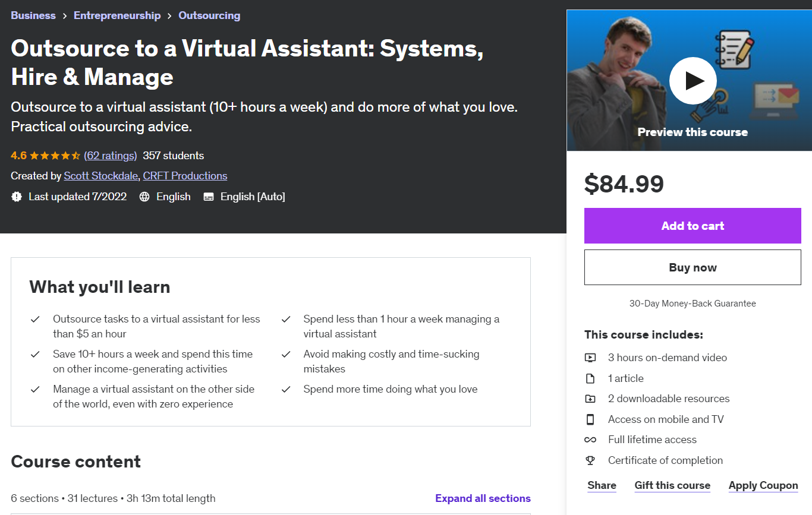Click the lifetime access infinity icon

[x=590, y=440]
